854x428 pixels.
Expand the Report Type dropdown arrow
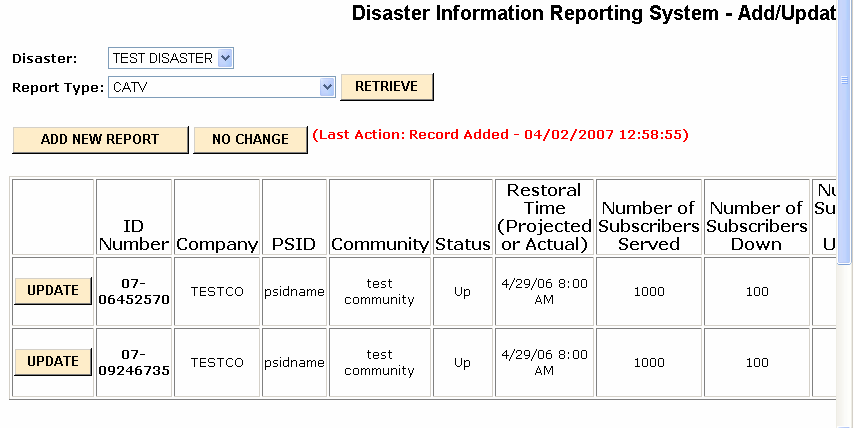pyautogui.click(x=326, y=87)
